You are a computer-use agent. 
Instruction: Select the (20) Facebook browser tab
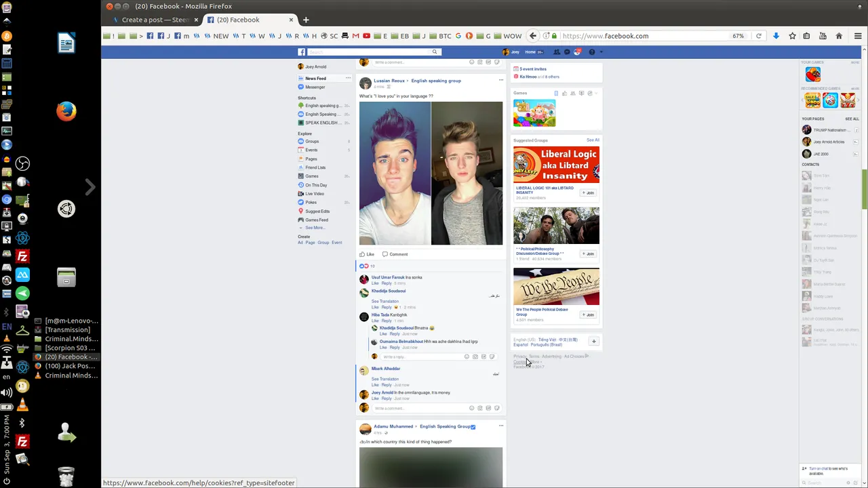(x=250, y=20)
